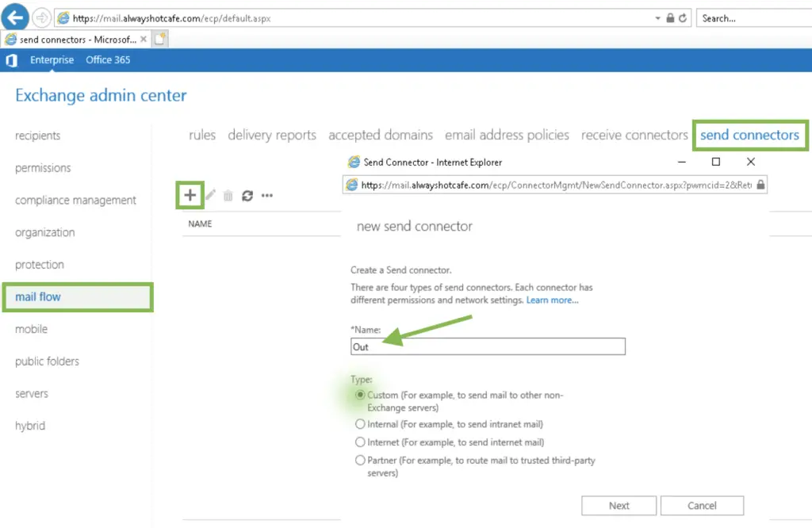The image size is (812, 528).
Task: Minimize the Send Connector popup window
Action: pos(682,162)
